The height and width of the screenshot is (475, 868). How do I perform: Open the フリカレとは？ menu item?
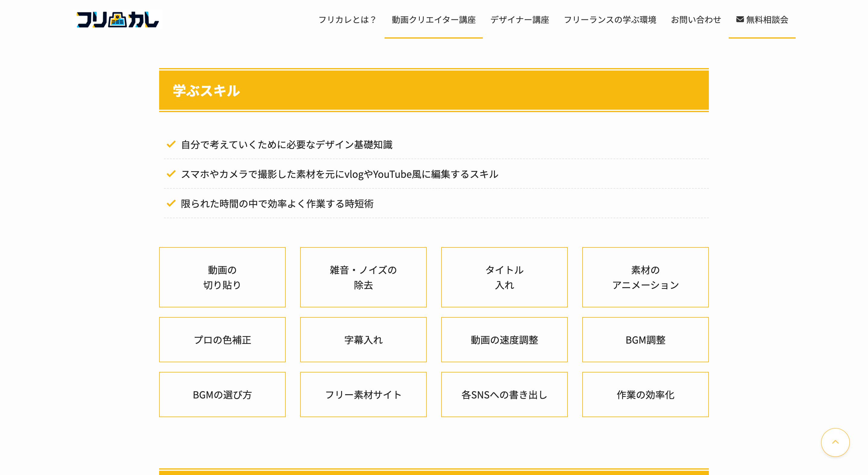coord(347,20)
